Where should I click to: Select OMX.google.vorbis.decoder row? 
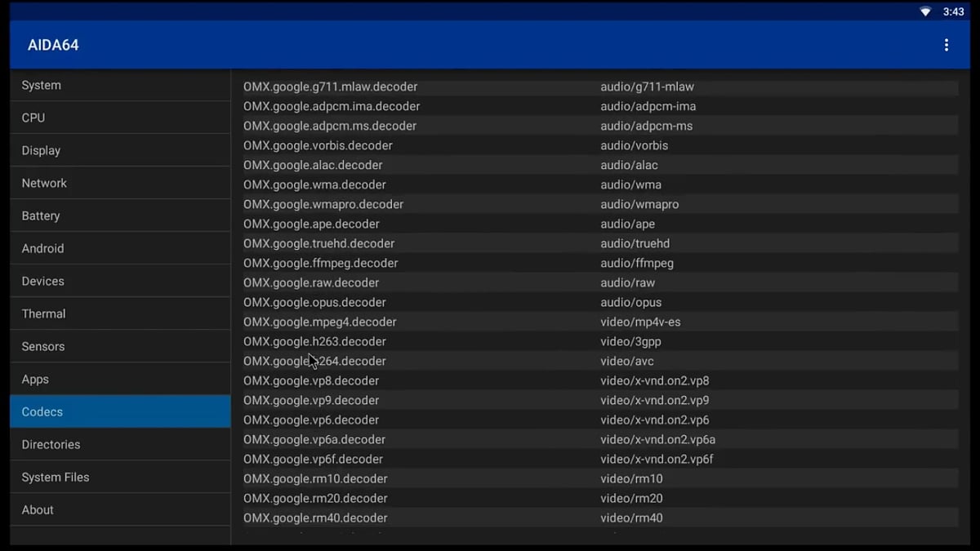pos(600,145)
